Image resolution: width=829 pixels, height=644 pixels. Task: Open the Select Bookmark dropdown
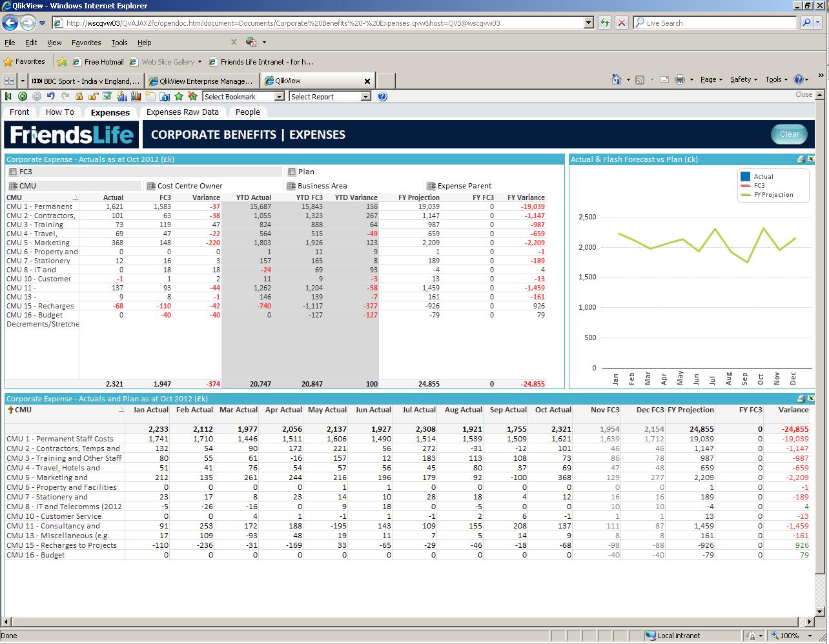pos(278,96)
